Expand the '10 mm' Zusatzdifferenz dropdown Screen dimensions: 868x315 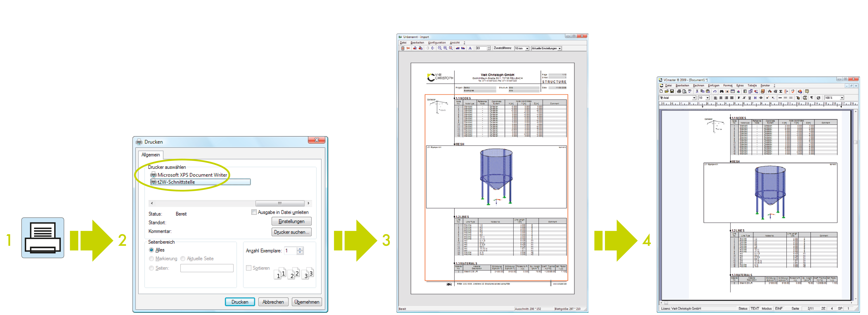[x=527, y=49]
